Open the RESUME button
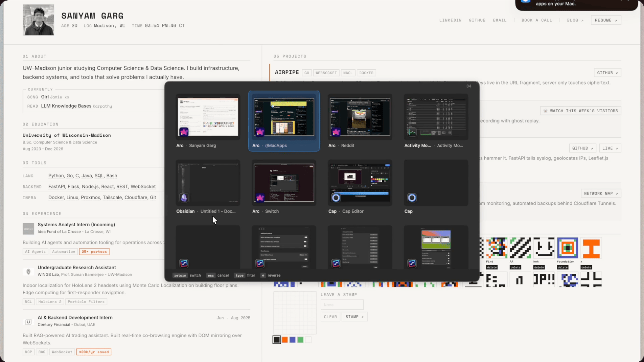The height and width of the screenshot is (362, 644). point(606,20)
